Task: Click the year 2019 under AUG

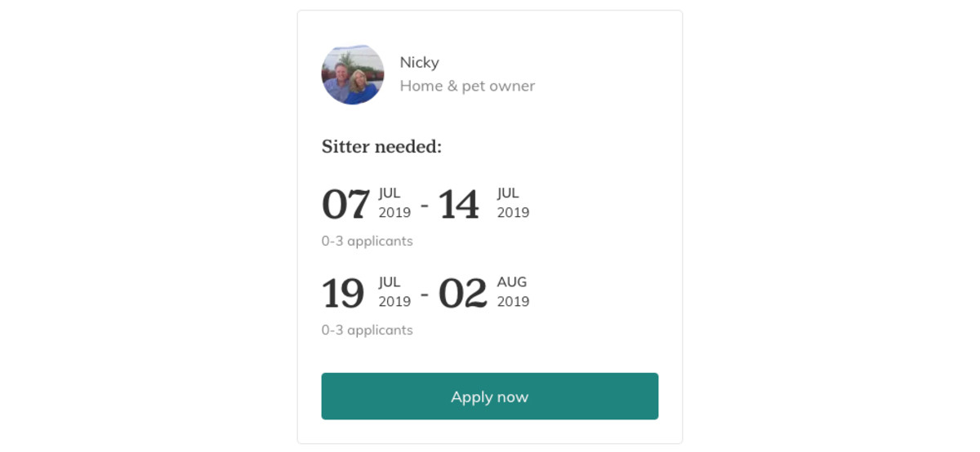Action: pos(513,302)
